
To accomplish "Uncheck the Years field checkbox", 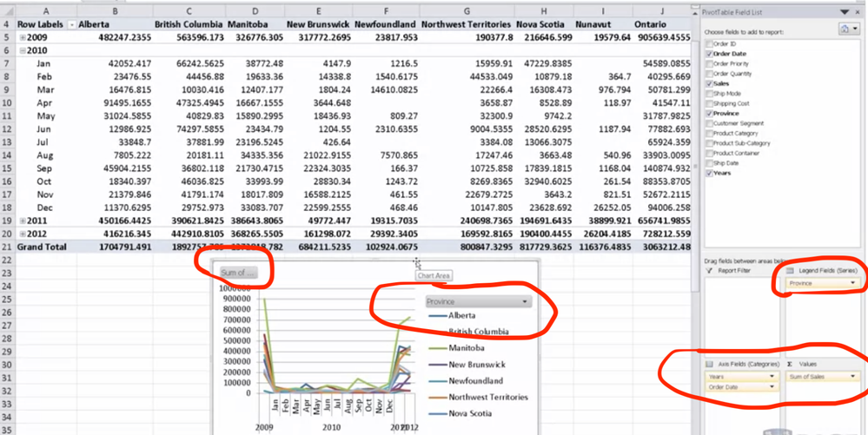I will click(710, 174).
